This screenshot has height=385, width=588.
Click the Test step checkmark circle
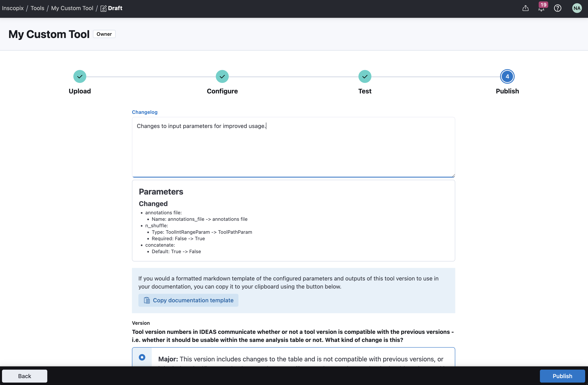365,76
